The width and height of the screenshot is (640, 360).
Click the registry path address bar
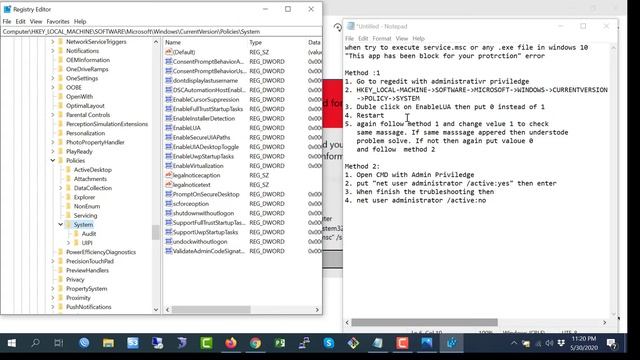[x=161, y=31]
